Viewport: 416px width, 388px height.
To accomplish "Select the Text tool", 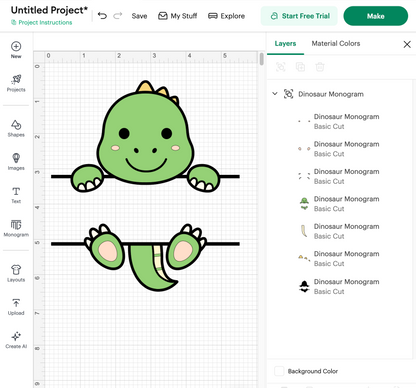I will (x=16, y=191).
